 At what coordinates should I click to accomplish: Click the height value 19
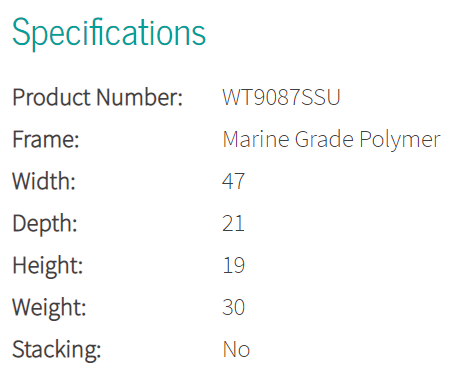pyautogui.click(x=234, y=265)
